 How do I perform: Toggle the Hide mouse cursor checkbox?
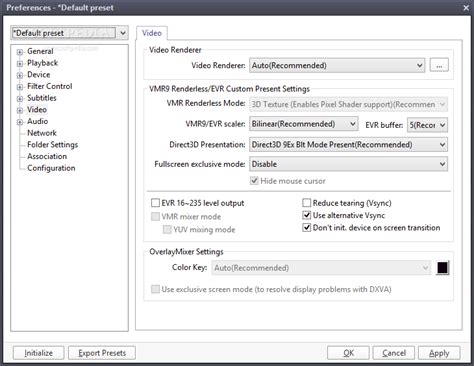tap(254, 181)
